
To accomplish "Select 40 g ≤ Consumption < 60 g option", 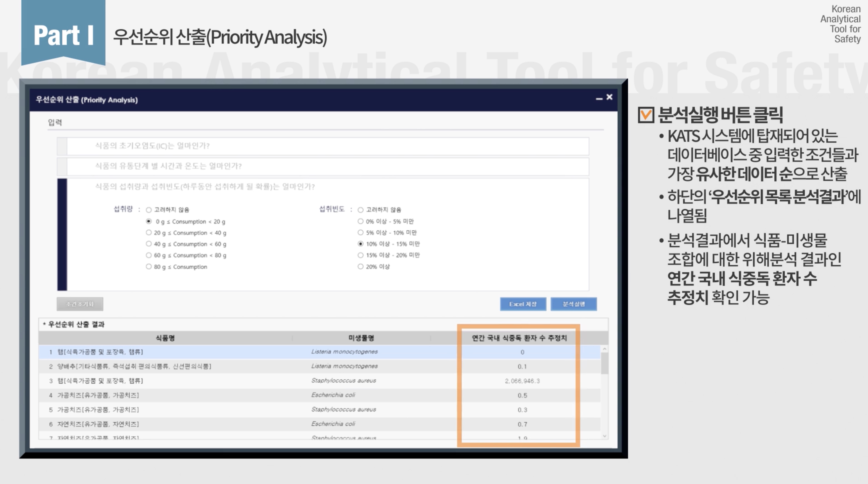I will coord(149,244).
